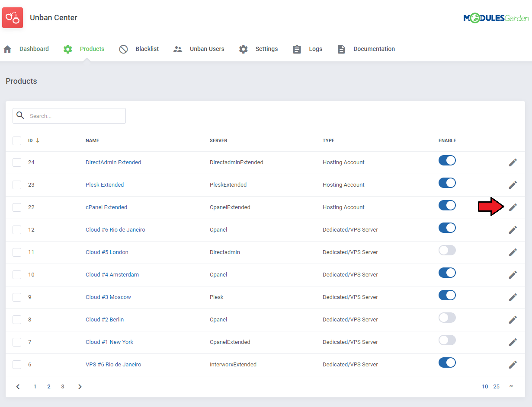Show 25 entries per page

pyautogui.click(x=497, y=387)
